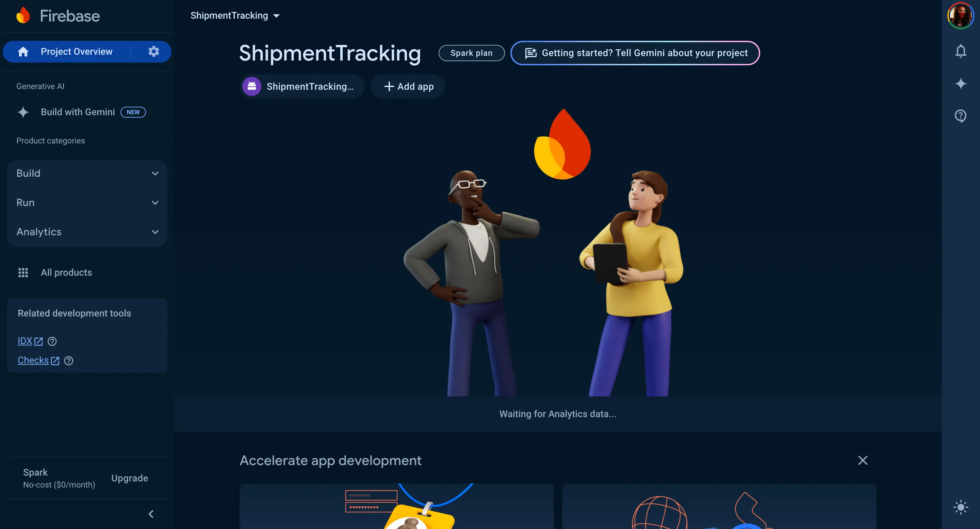Expand the Analytics category
Screen dimensions: 980x529
(x=87, y=232)
